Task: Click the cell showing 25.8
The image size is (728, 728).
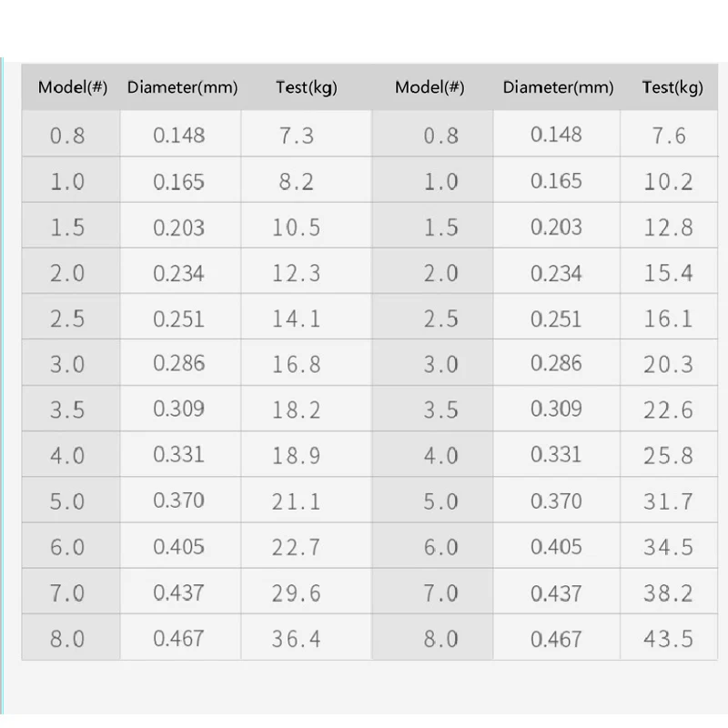Action: point(669,455)
